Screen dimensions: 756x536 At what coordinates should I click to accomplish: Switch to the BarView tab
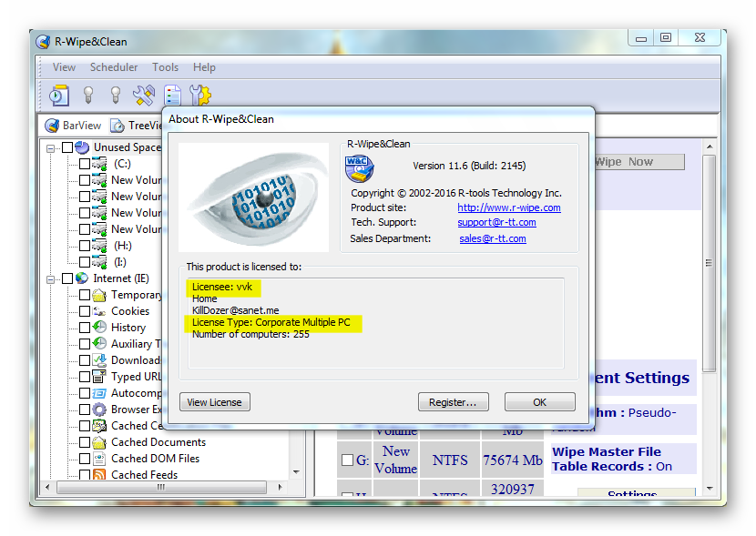pyautogui.click(x=73, y=126)
